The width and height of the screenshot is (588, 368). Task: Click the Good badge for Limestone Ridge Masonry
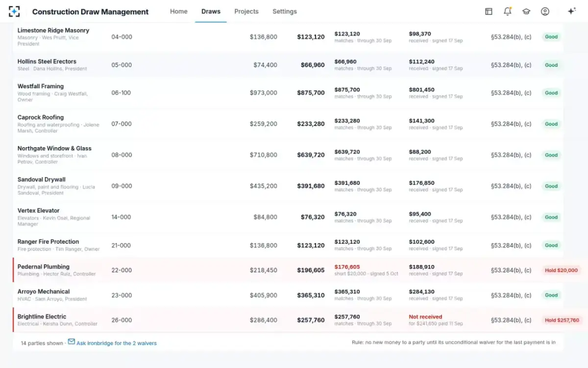tap(551, 37)
